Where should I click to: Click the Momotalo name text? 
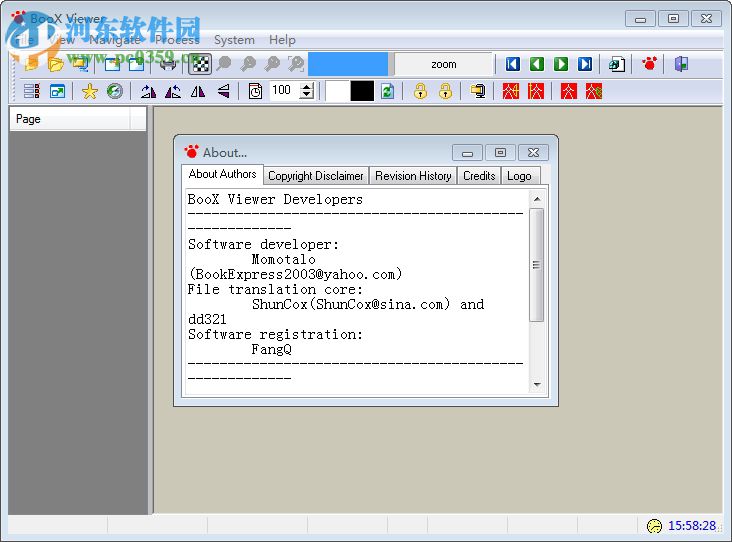click(x=283, y=259)
